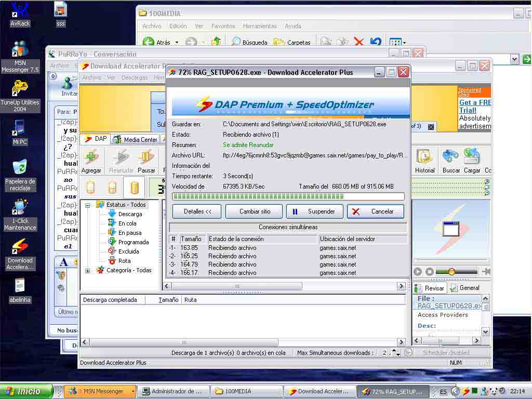Open the font "A" icon in the conversation window
Viewport: 532px width, 399px height.
[63, 262]
